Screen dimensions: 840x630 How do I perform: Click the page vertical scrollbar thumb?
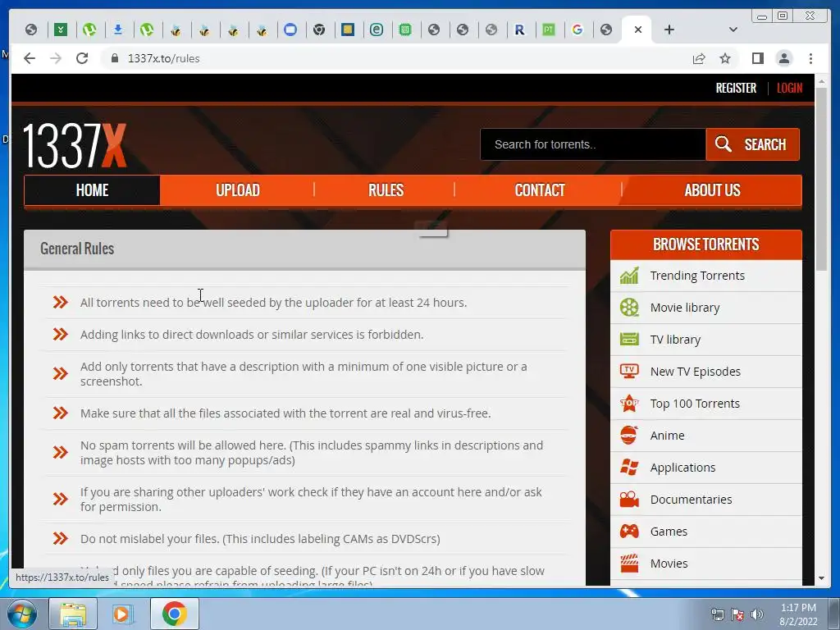(x=821, y=179)
